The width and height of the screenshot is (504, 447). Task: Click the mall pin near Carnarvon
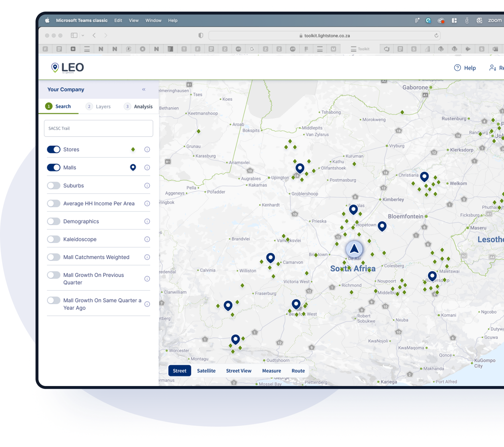tap(270, 258)
